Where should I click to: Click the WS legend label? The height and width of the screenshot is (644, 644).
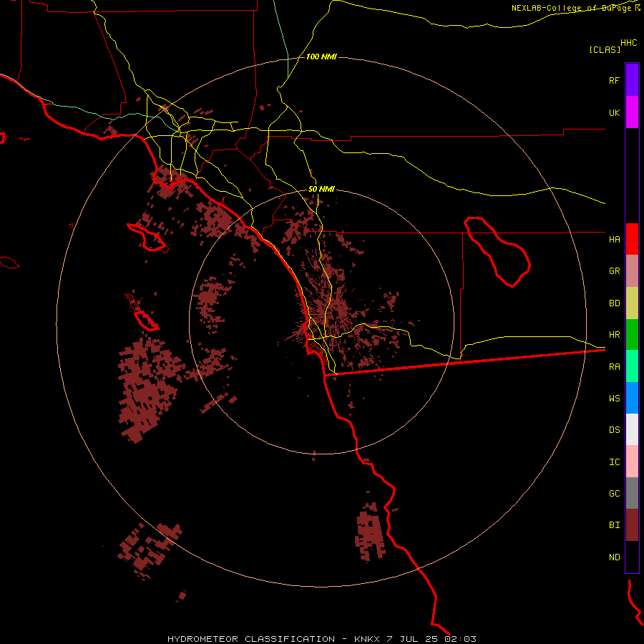[x=614, y=398]
